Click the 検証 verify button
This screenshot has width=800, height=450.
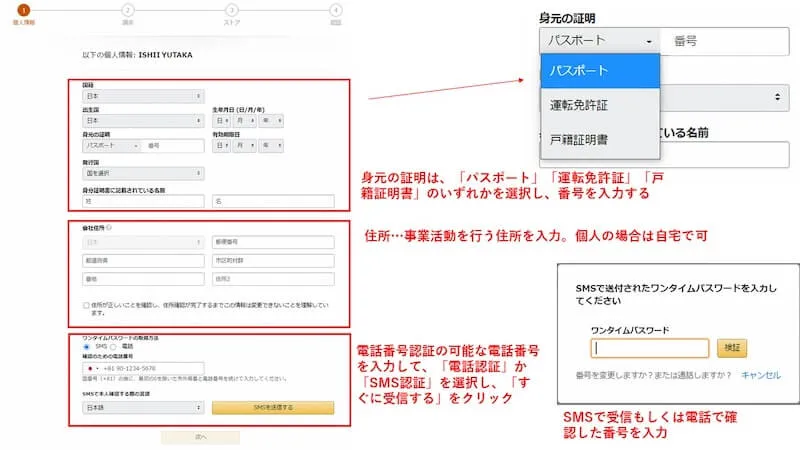pos(732,348)
